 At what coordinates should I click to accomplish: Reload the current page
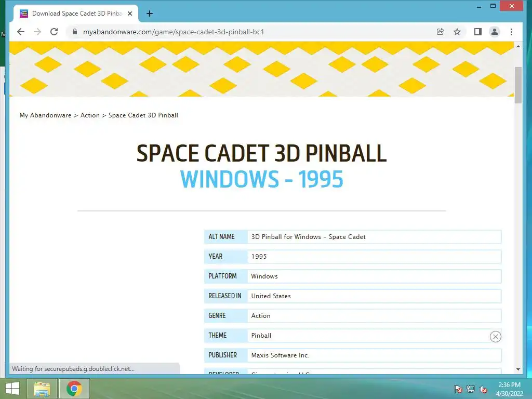coord(54,32)
